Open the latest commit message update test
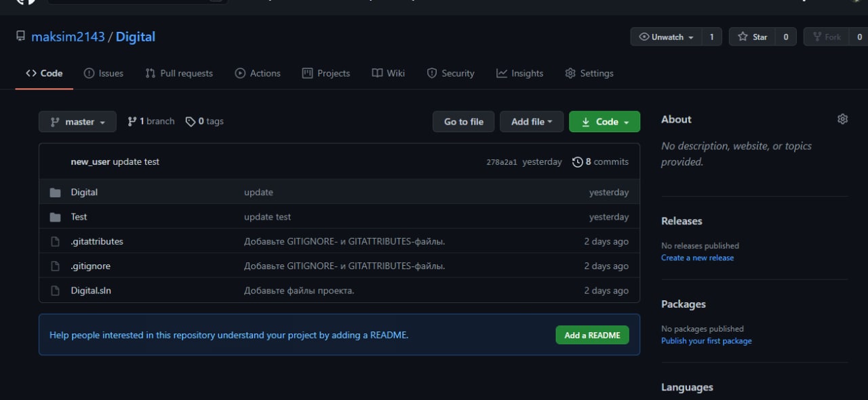The width and height of the screenshot is (868, 400). (136, 162)
